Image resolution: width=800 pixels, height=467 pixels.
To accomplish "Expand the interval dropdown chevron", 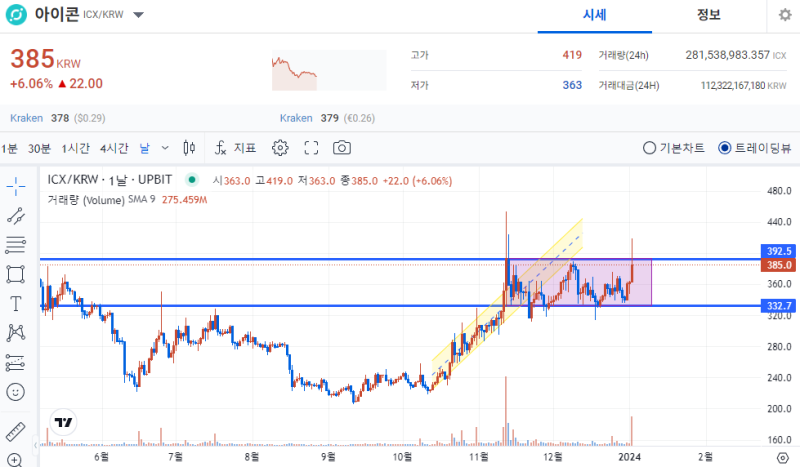I will pos(165,148).
